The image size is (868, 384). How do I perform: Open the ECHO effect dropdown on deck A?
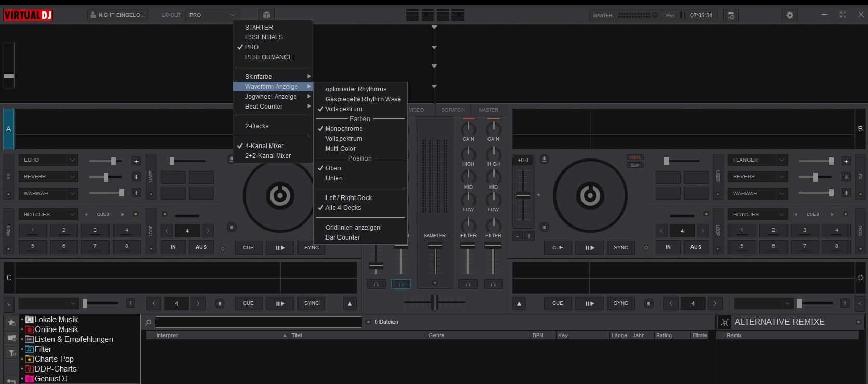(48, 160)
